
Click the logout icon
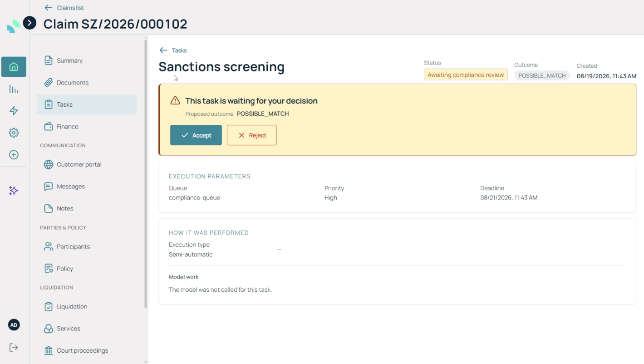click(14, 348)
